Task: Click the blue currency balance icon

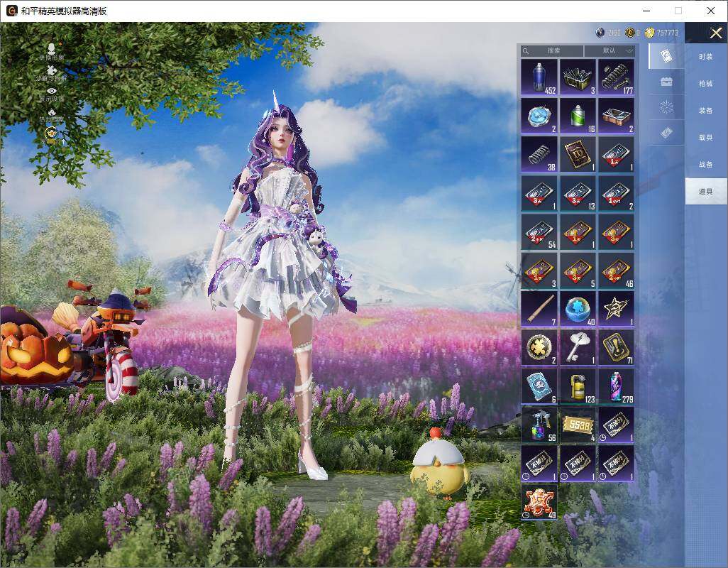Action: [600, 33]
